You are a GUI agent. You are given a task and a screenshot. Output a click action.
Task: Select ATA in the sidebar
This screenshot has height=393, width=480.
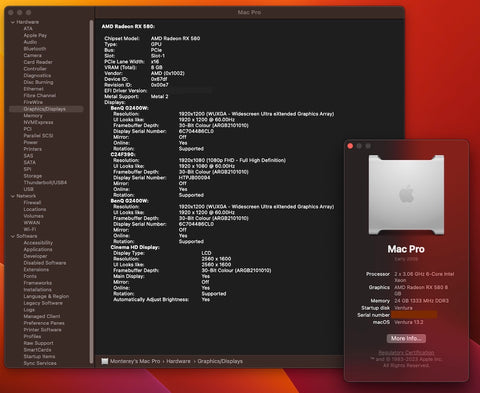pyautogui.click(x=28, y=29)
